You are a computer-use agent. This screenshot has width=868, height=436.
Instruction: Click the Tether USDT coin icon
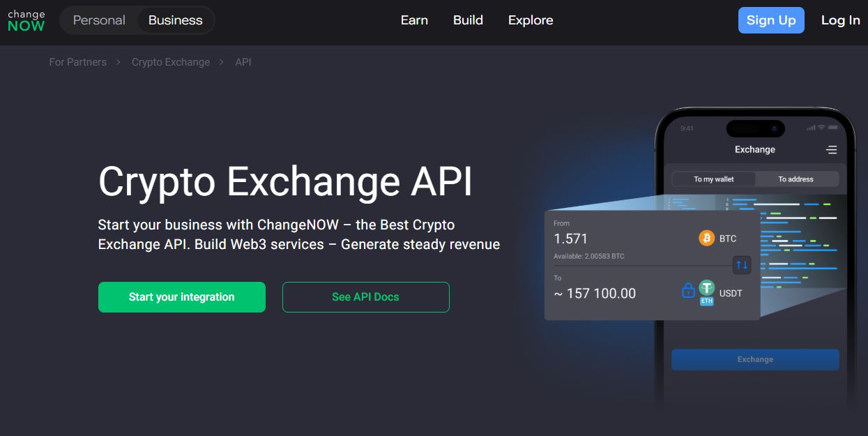(x=707, y=287)
